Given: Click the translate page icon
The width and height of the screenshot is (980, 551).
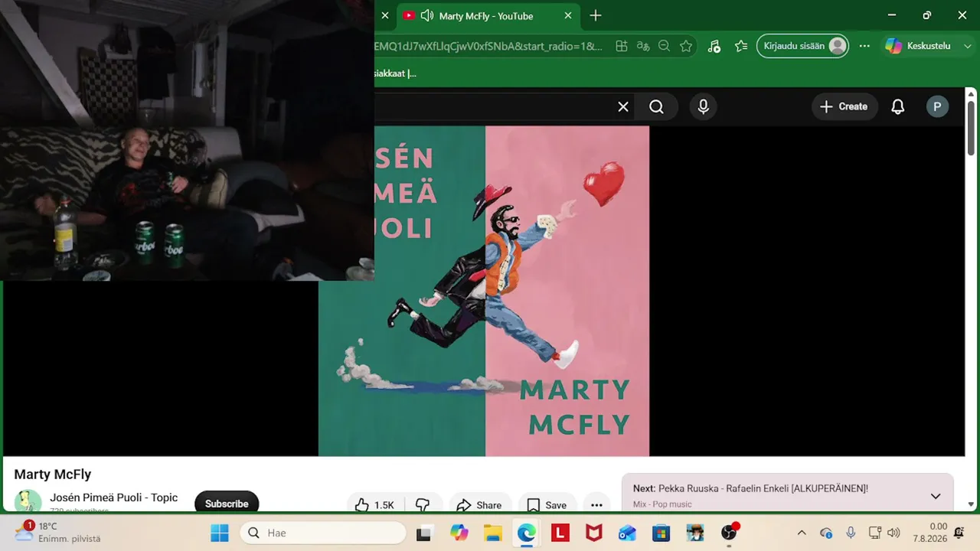Looking at the screenshot, I should click(x=643, y=46).
